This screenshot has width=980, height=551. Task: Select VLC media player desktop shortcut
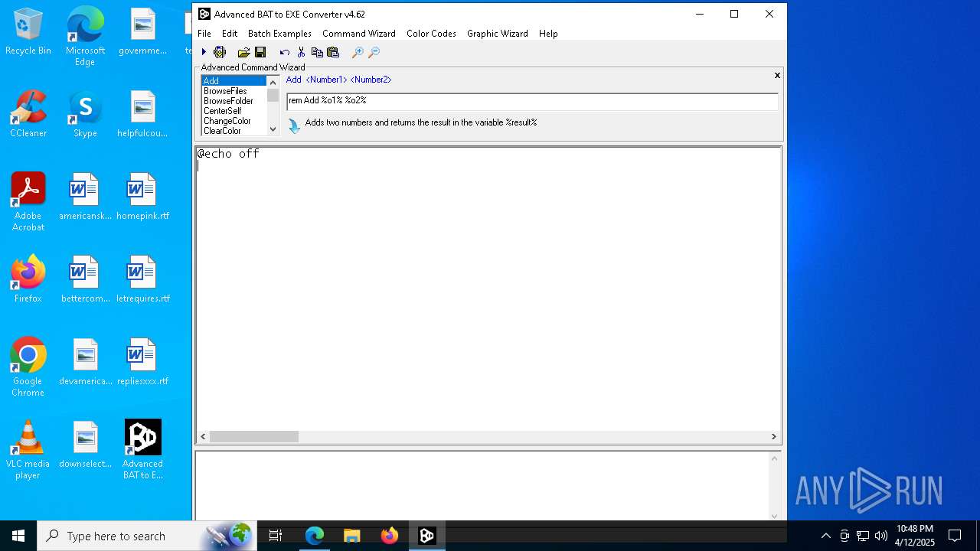28,450
